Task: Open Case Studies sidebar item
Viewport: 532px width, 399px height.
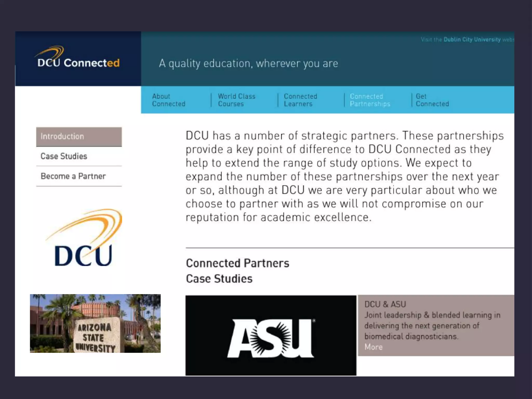Action: 64,156
